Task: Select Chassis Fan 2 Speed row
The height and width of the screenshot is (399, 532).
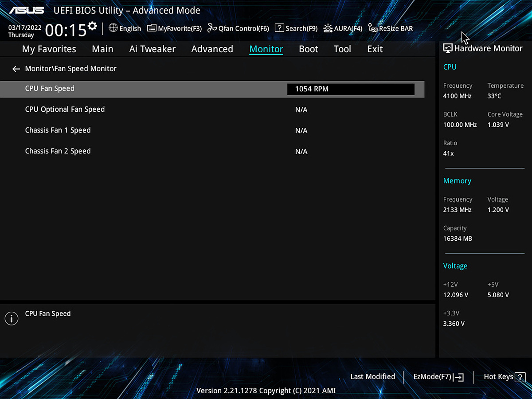Action: (x=212, y=151)
